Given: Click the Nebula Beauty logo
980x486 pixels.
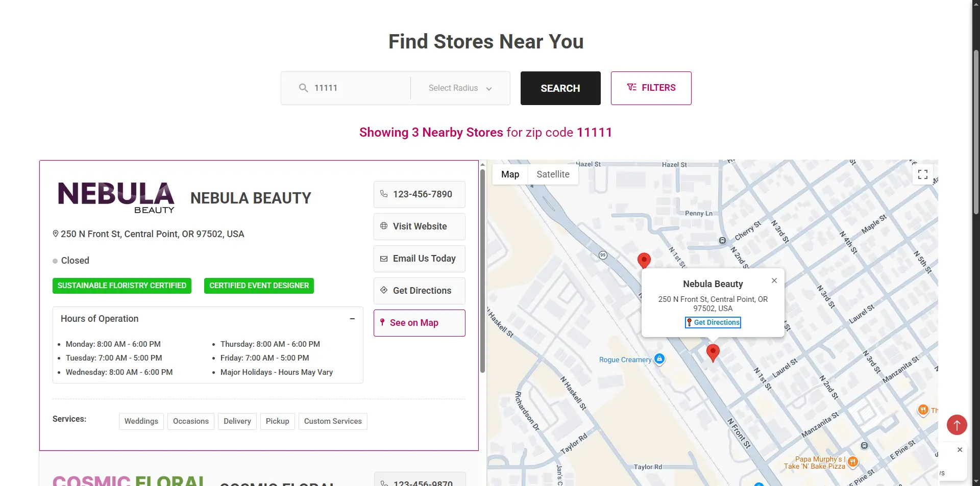Looking at the screenshot, I should point(116,197).
